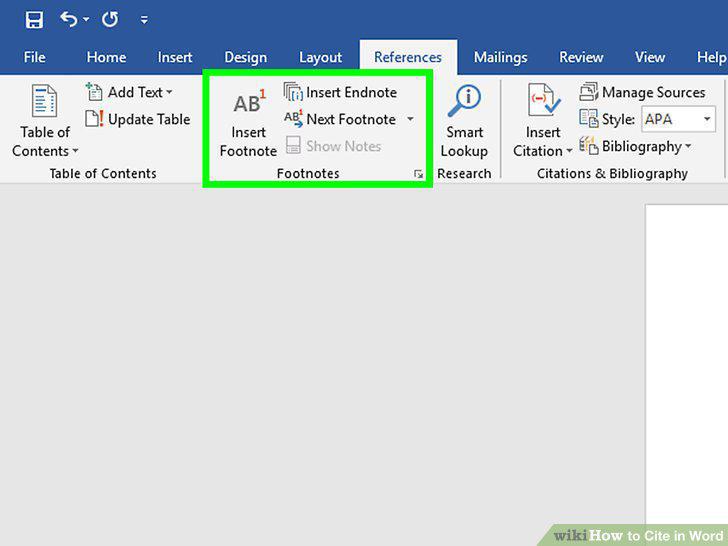This screenshot has height=546, width=728.
Task: Open Customize Quick Access Toolbar dropdown
Action: coord(144,20)
